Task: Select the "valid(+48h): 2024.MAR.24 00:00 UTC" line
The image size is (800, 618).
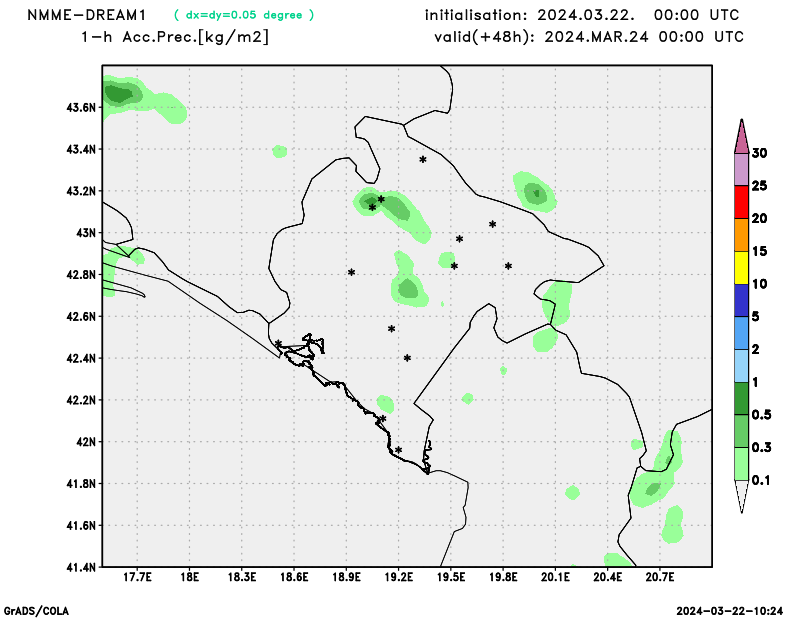Action: [589, 37]
